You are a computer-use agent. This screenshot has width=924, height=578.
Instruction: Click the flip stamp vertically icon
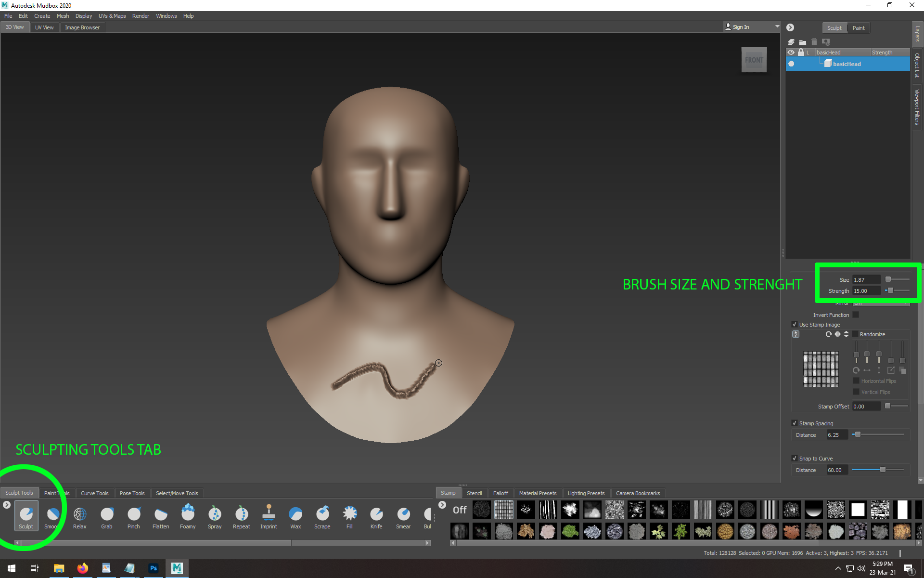pyautogui.click(x=846, y=334)
